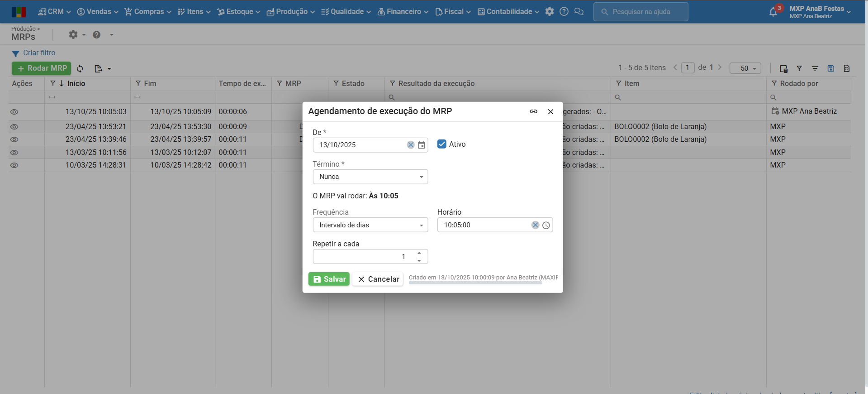Screen dimensions: 868x394
Task: Open the Financeiro menu
Action: pos(403,12)
